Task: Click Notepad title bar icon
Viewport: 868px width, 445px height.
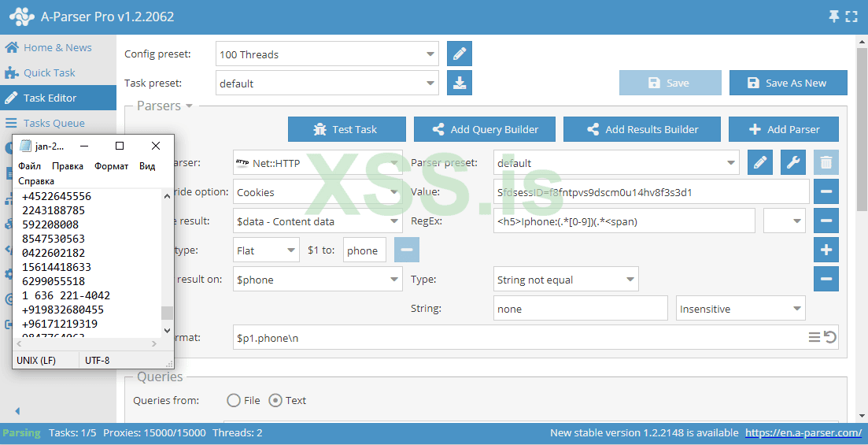Action: click(x=25, y=146)
